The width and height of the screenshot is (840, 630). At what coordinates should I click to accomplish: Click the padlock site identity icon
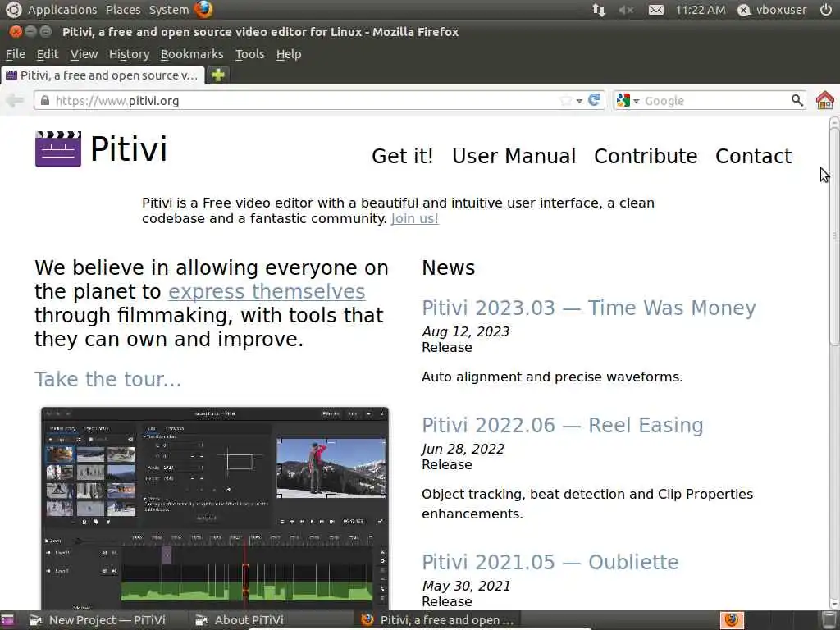click(45, 101)
